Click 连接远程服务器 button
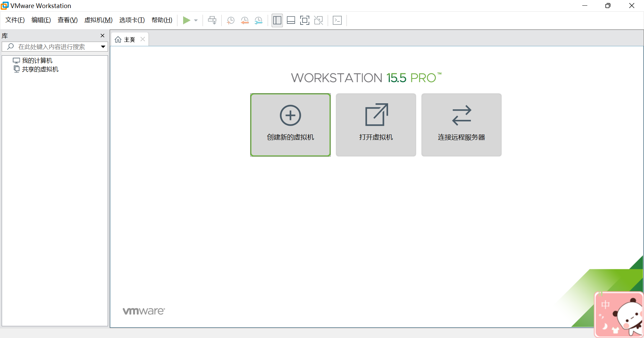The image size is (644, 338). (462, 125)
